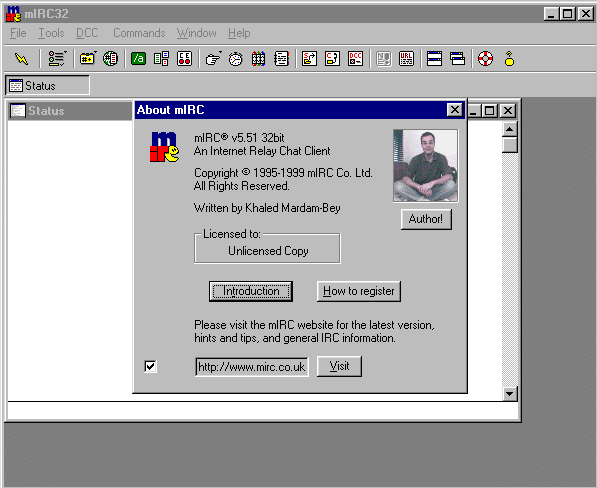Click the Introduction button
Viewport: 597px width, 488px height.
[251, 291]
